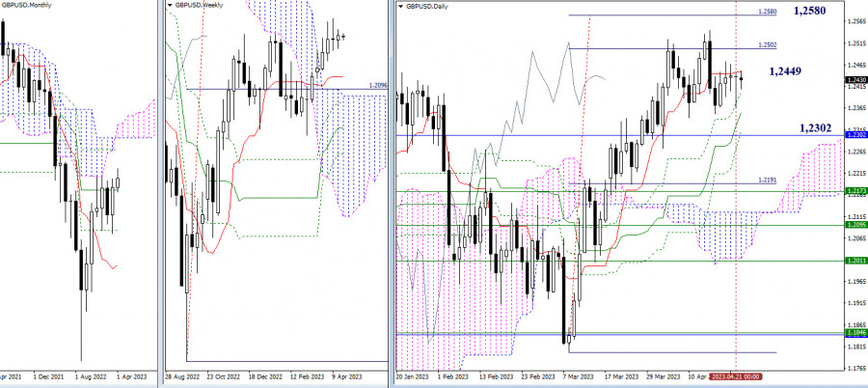Click the 1.2096 label on Weekly chart
Viewport: 868px width, 388px height.
coord(377,86)
